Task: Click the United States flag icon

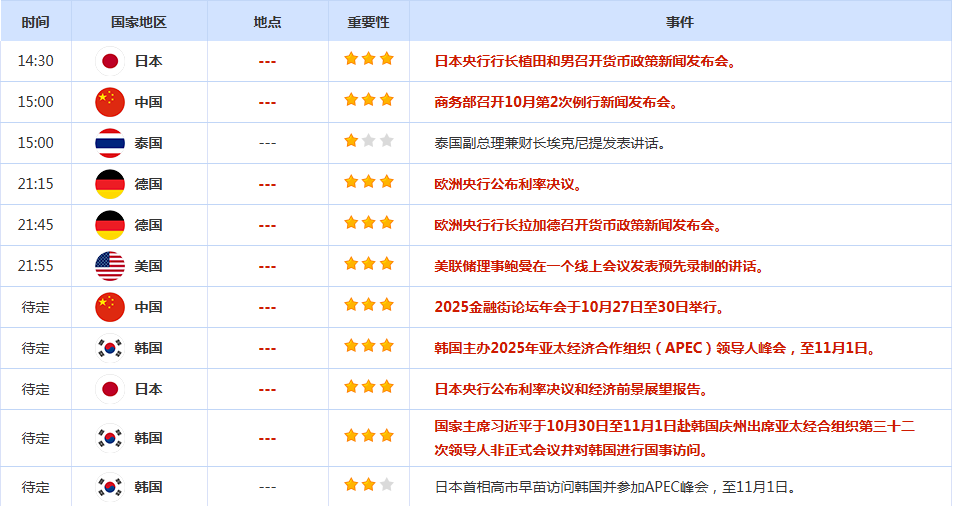Action: (x=110, y=266)
